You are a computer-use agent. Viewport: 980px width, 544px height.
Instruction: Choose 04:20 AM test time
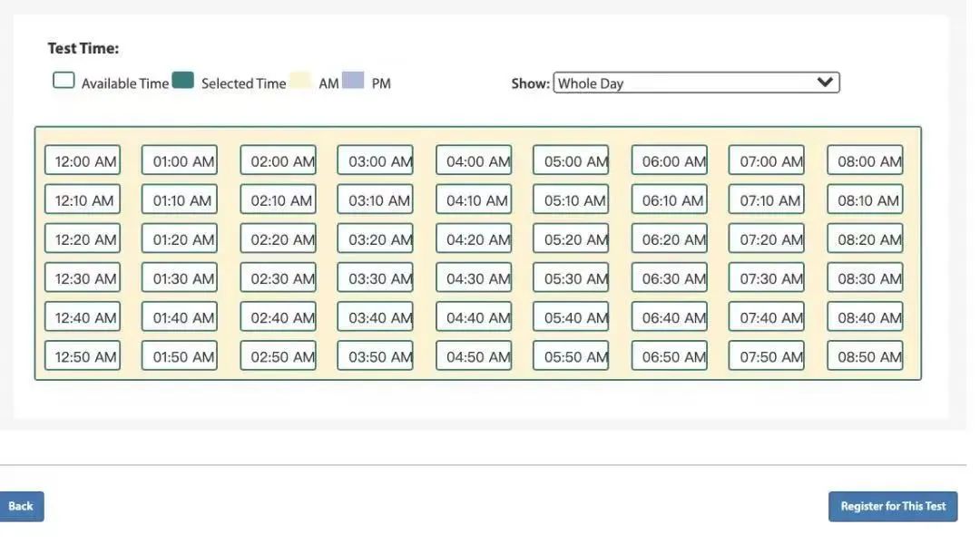pyautogui.click(x=474, y=238)
